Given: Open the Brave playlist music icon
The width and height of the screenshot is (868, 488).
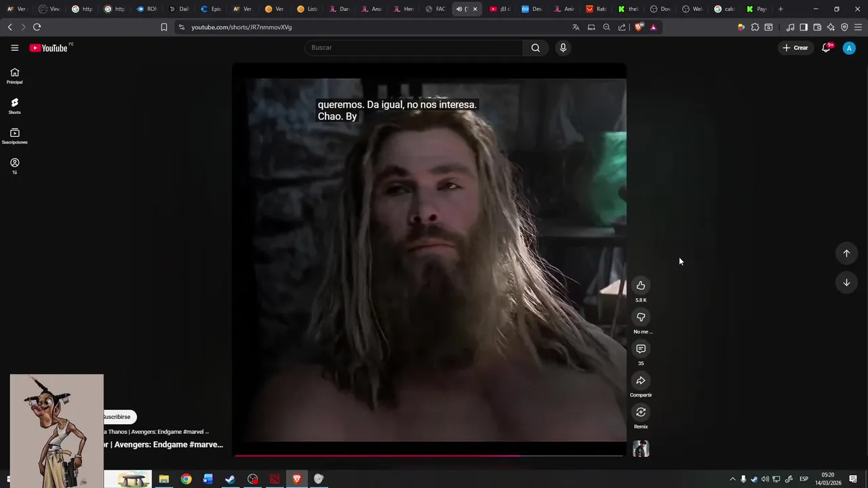Looking at the screenshot, I should 790,27.
